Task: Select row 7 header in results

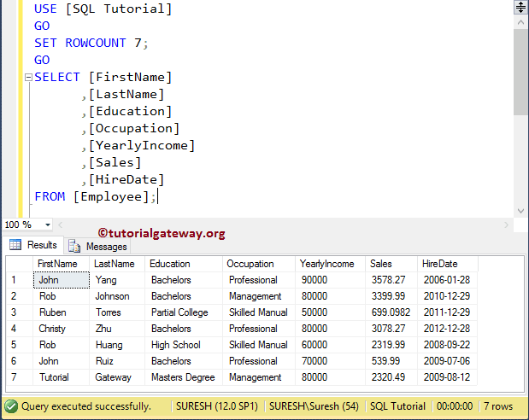Action: (x=20, y=377)
